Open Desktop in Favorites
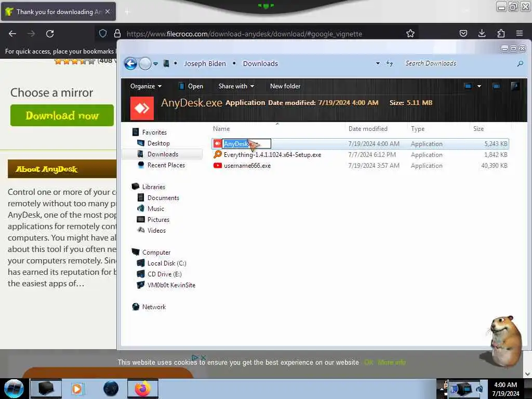532x399 pixels. pyautogui.click(x=158, y=143)
